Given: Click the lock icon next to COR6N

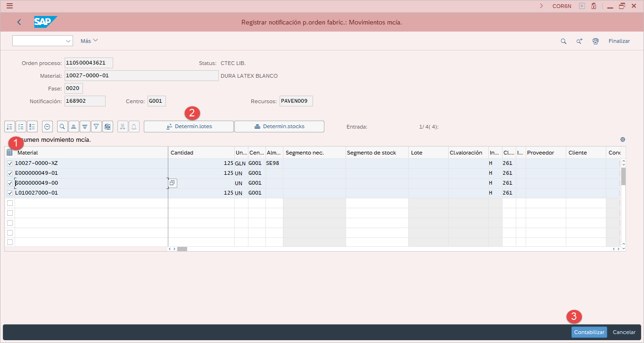Looking at the screenshot, I should tap(594, 6).
